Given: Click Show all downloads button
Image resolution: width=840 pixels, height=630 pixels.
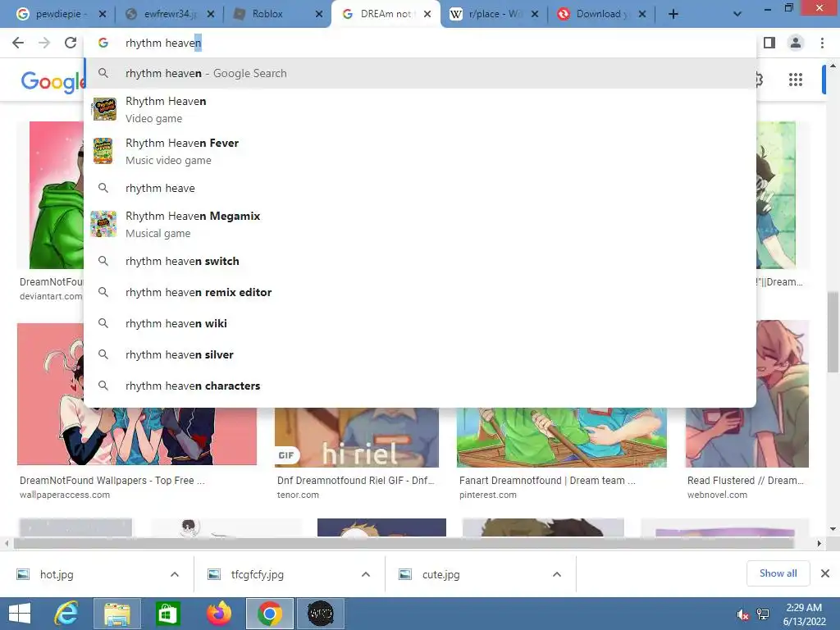Looking at the screenshot, I should tap(778, 573).
